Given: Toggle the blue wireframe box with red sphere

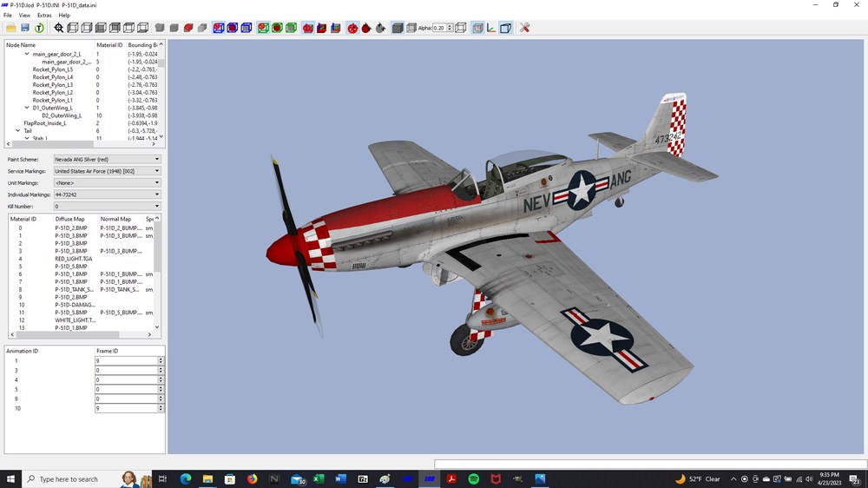Looking at the screenshot, I should tap(219, 28).
